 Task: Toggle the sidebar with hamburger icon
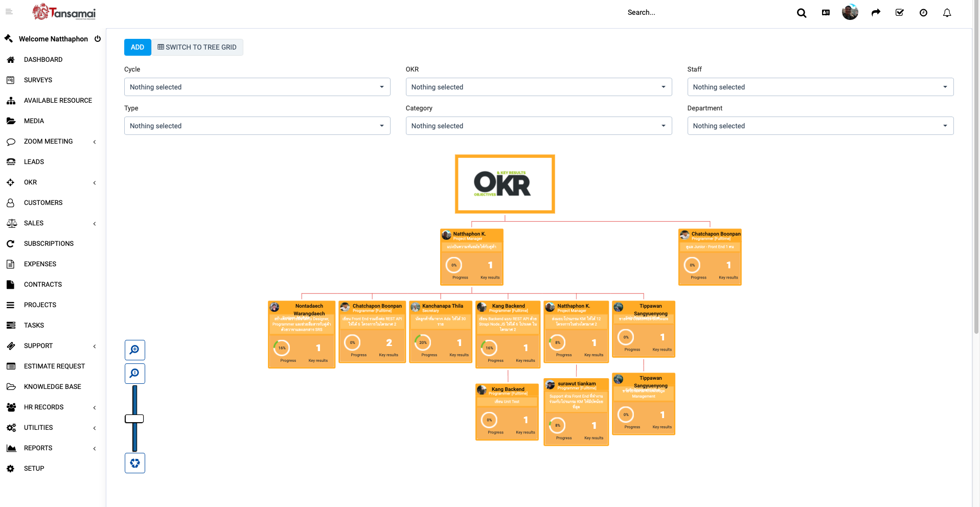[x=9, y=12]
